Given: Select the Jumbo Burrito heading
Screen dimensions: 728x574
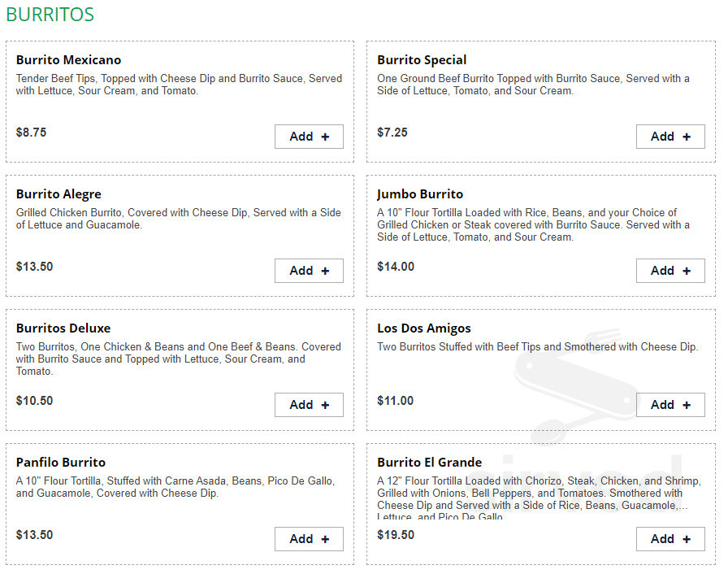Looking at the screenshot, I should pyautogui.click(x=420, y=194).
